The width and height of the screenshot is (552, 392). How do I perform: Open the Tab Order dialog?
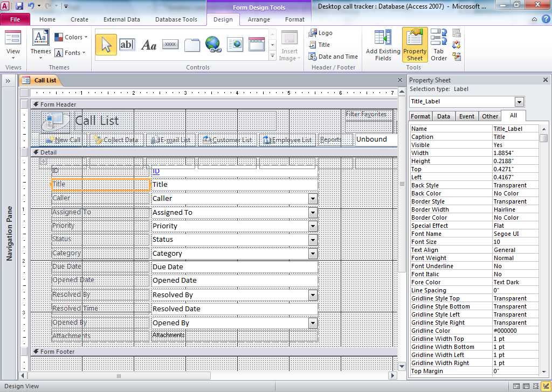coord(439,45)
